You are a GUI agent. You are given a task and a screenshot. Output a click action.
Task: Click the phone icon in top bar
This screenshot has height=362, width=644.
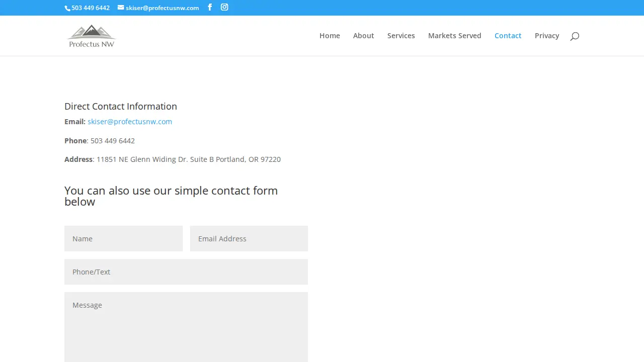tap(67, 8)
